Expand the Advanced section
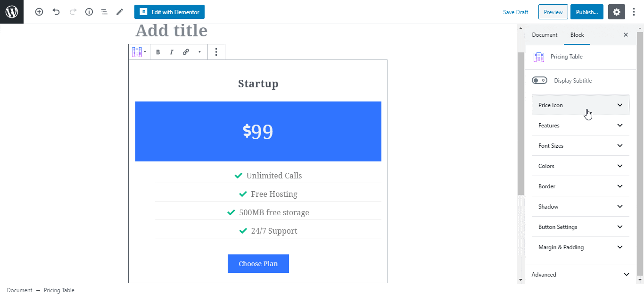Screen dimensions: 644x295 tap(580, 274)
